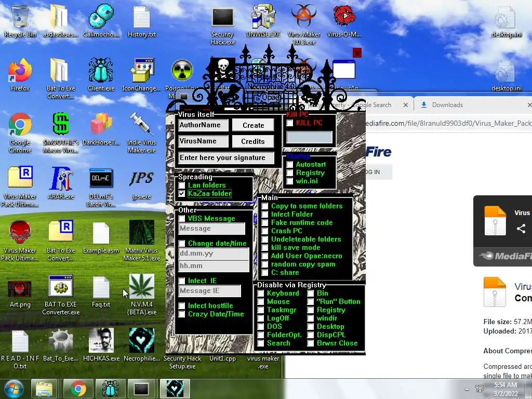Select the jps.exe desktop icon
The height and width of the screenshot is (399, 532).
[x=141, y=183]
